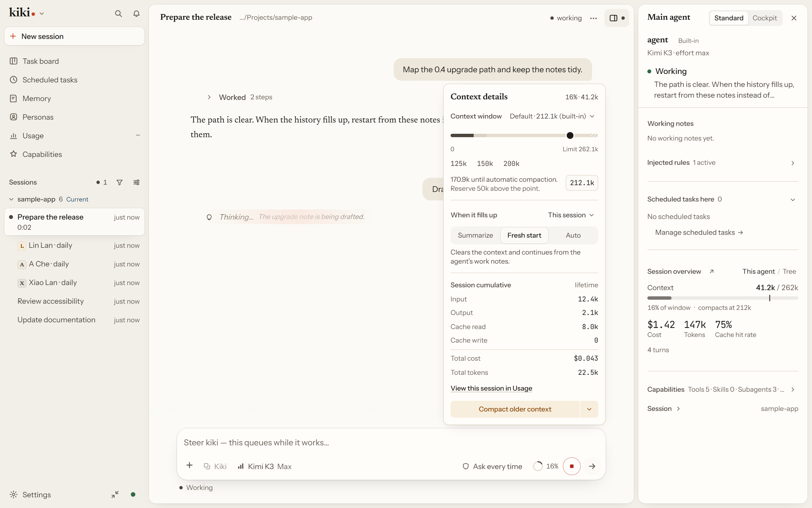The image size is (812, 508).
Task: Click the 212.1k compaction value field
Action: (x=581, y=183)
